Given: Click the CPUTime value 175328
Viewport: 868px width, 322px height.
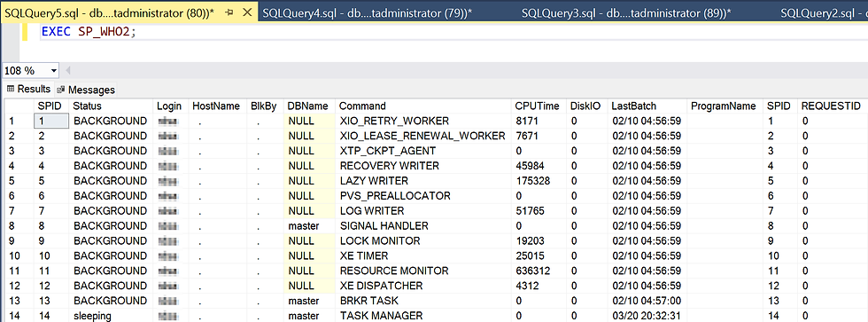Looking at the screenshot, I should click(x=539, y=181).
